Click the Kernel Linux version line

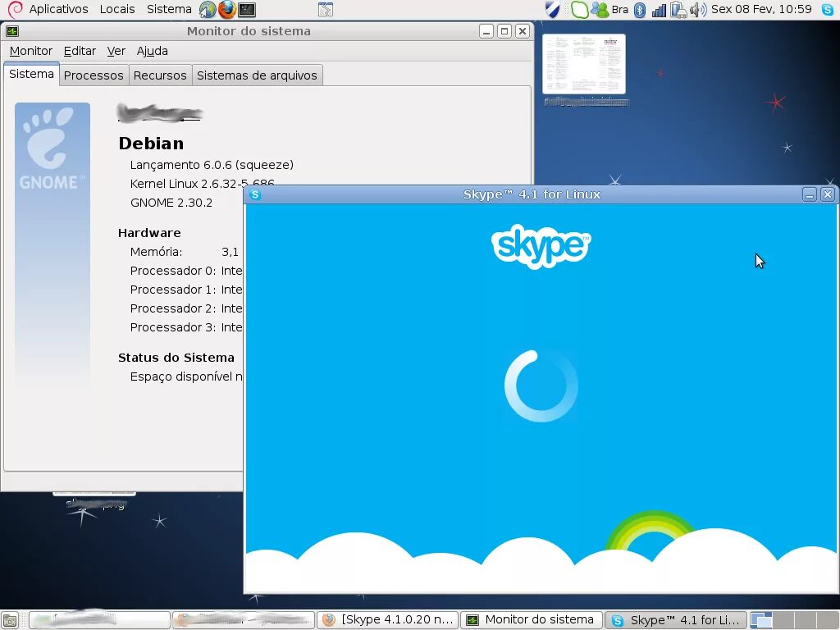pyautogui.click(x=202, y=183)
